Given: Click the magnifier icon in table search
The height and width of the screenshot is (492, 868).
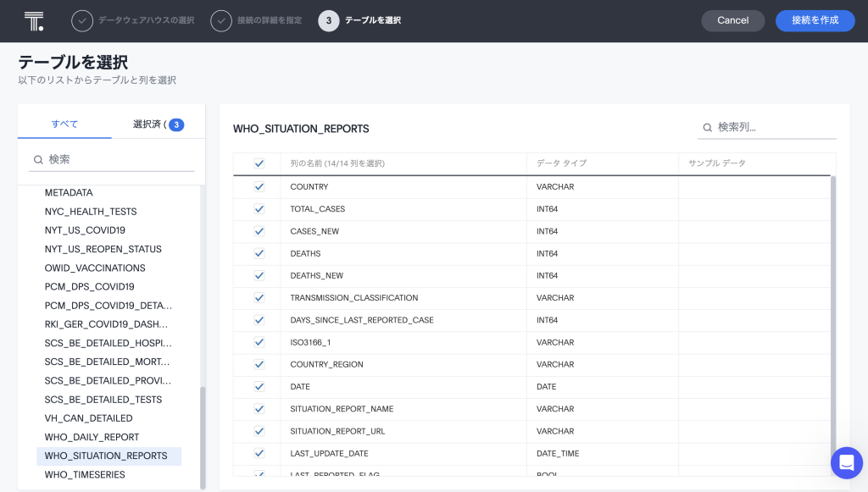Looking at the screenshot, I should (x=38, y=159).
